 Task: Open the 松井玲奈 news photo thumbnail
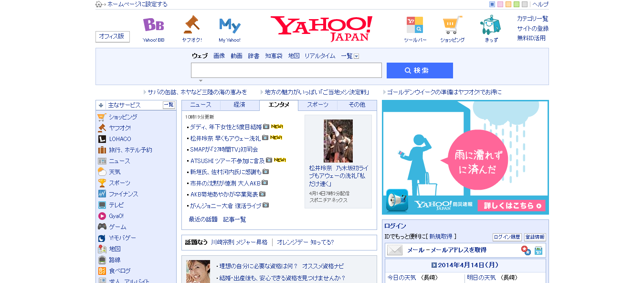pos(338,141)
